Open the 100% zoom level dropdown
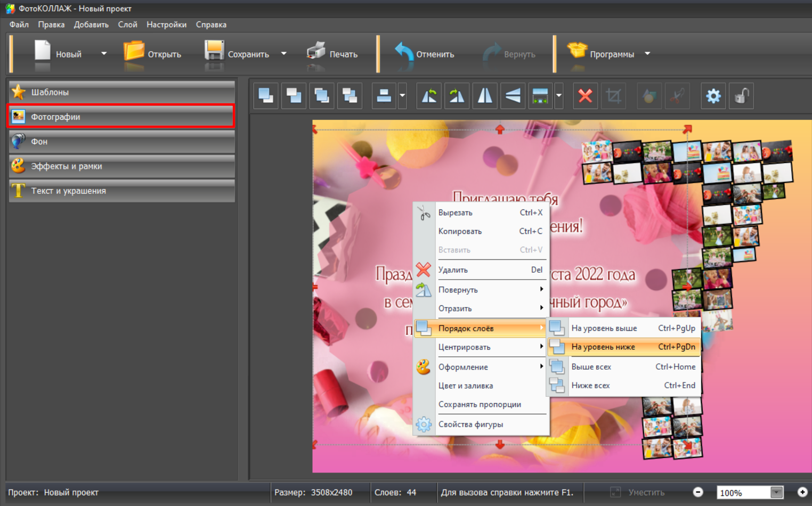Image resolution: width=812 pixels, height=506 pixels. [776, 493]
